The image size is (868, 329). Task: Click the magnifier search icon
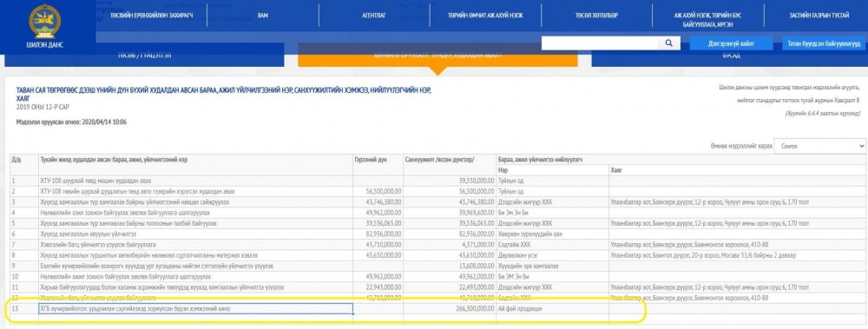tap(668, 43)
